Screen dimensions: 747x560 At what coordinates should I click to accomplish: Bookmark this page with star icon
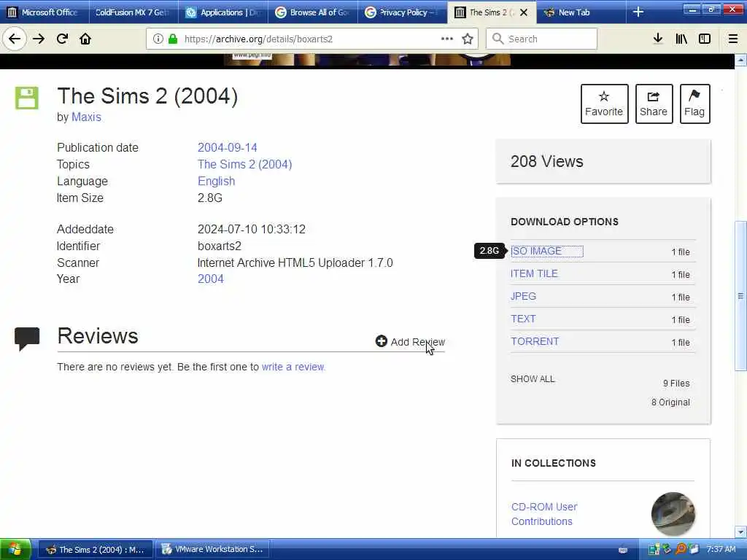[468, 39]
